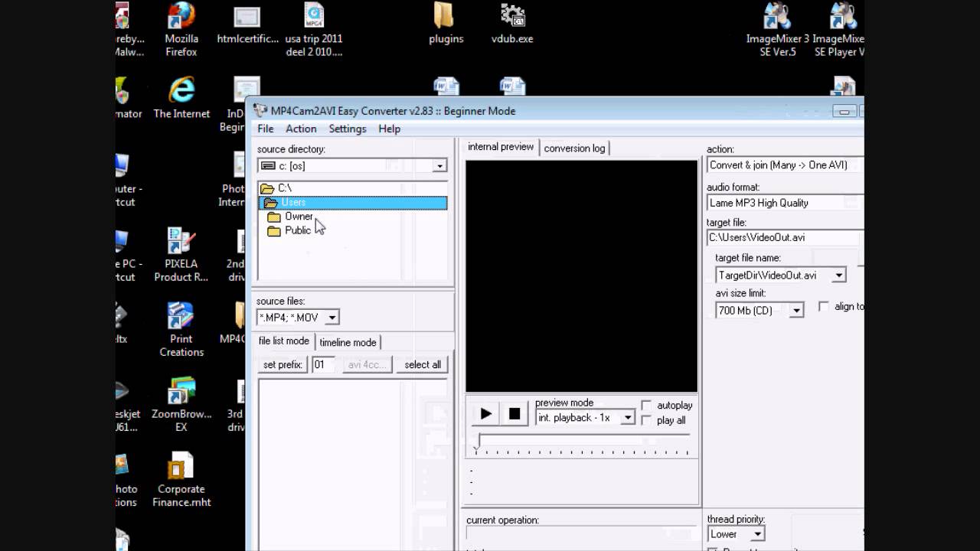Click the MP4Cam2AVI title bar icon
980x551 pixels.
[x=260, y=111]
